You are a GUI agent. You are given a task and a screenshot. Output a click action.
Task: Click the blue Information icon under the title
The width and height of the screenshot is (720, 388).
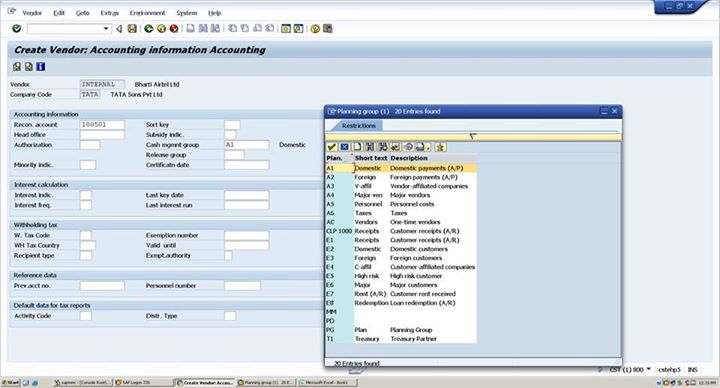point(40,67)
